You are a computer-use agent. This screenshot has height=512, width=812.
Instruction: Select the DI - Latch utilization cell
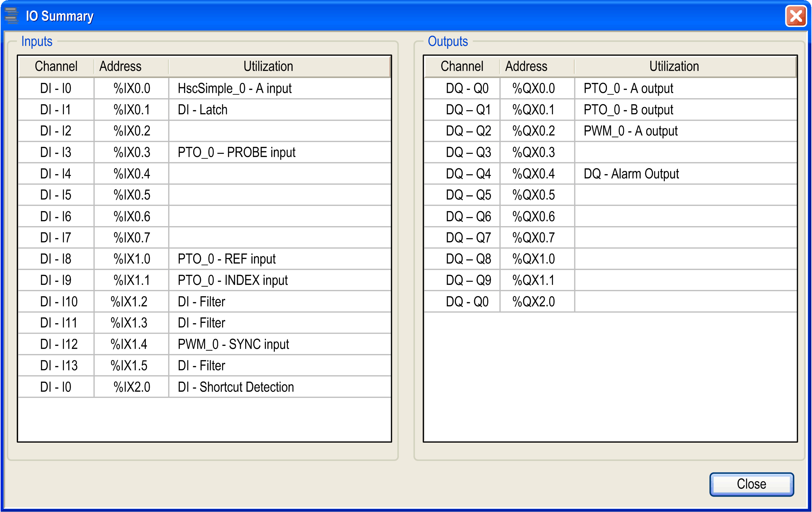point(203,110)
